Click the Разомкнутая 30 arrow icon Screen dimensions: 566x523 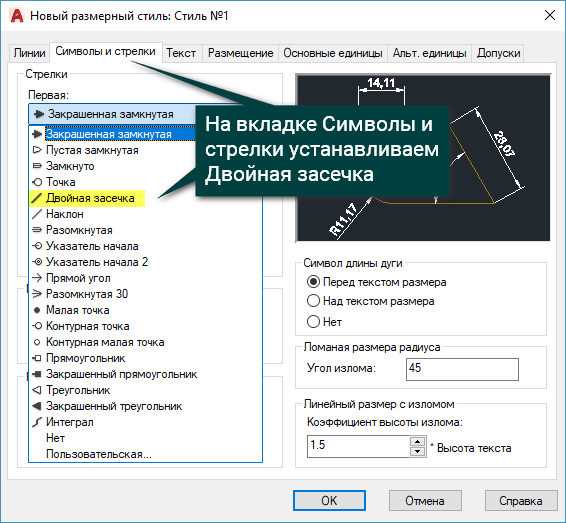coord(37,294)
